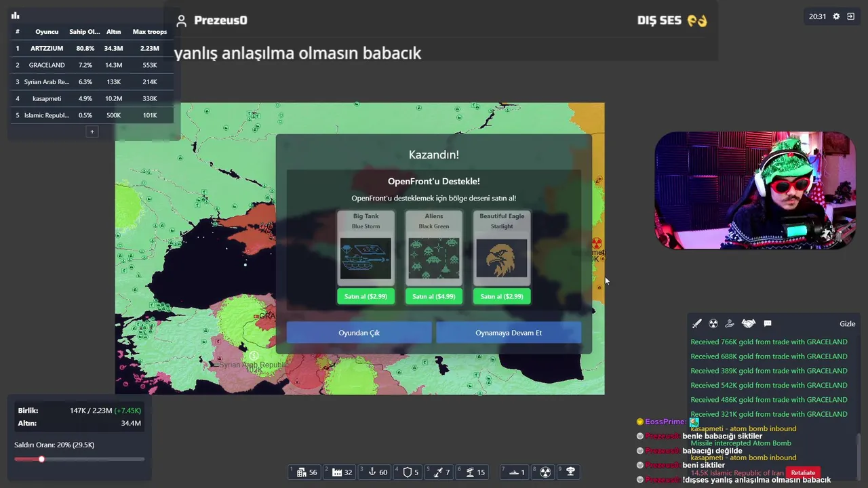Click the EossPrime chat username

pos(665,422)
